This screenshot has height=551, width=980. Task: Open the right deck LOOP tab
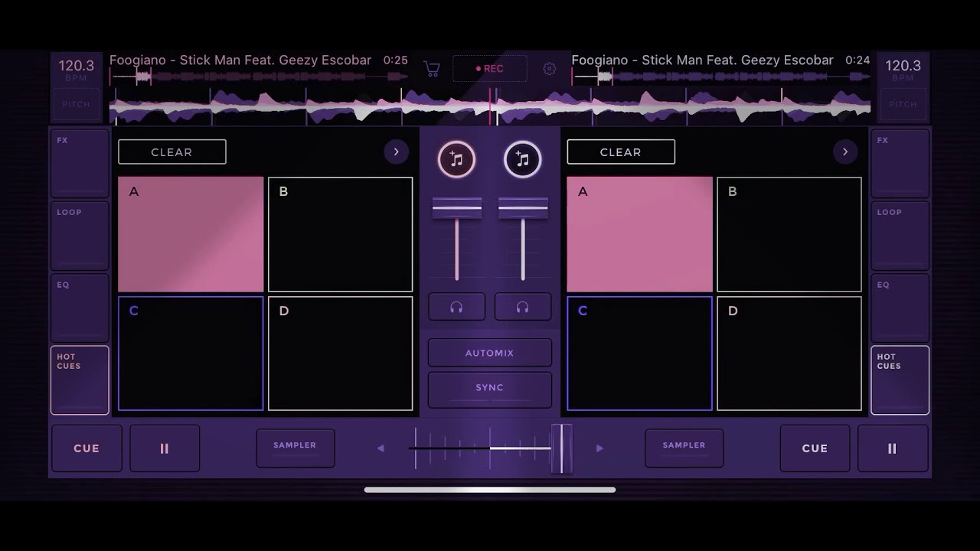click(900, 236)
